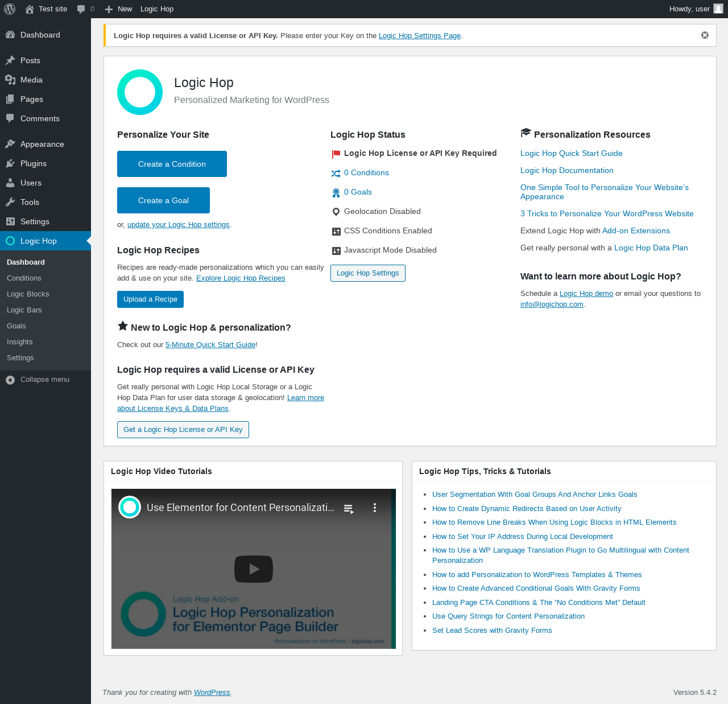Click the Dashboard gauge icon in sidebar
The width and height of the screenshot is (728, 704).
10,35
